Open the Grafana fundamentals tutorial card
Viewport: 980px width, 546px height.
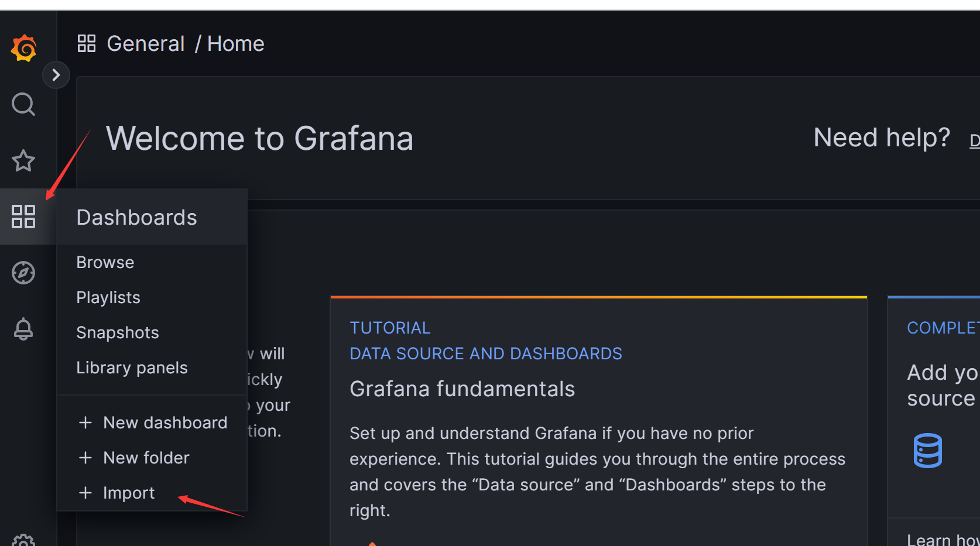[x=598, y=421]
